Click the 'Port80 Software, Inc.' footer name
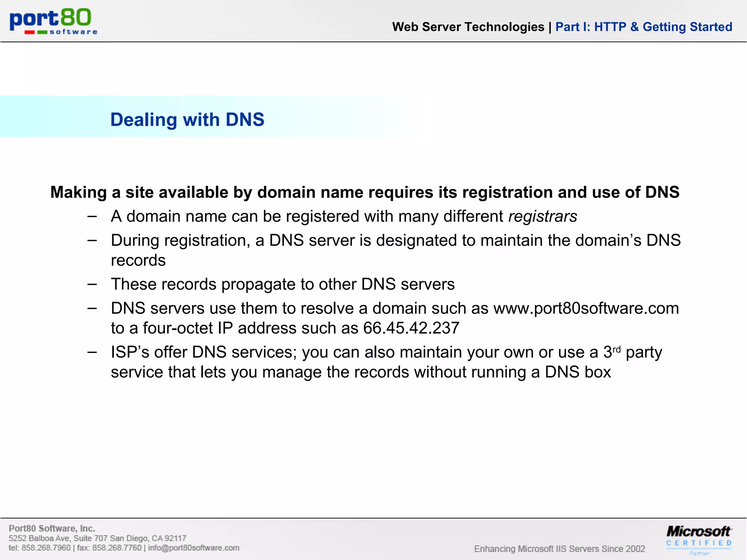This screenshot has width=747, height=560. 52,528
